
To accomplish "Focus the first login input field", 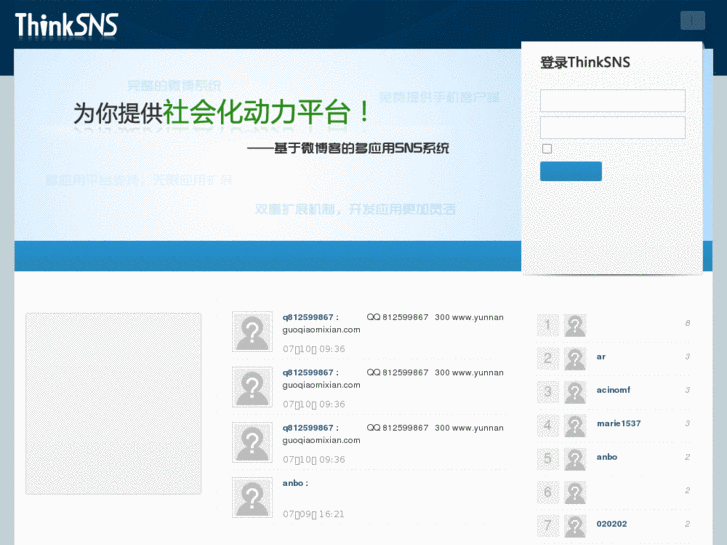I will [612, 101].
